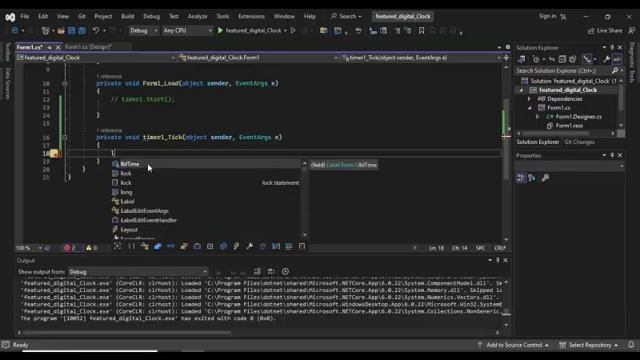Open featured_digital_Clock.Form1 class navigation dropdown
Viewport: 640px width, 360px height.
[258, 58]
